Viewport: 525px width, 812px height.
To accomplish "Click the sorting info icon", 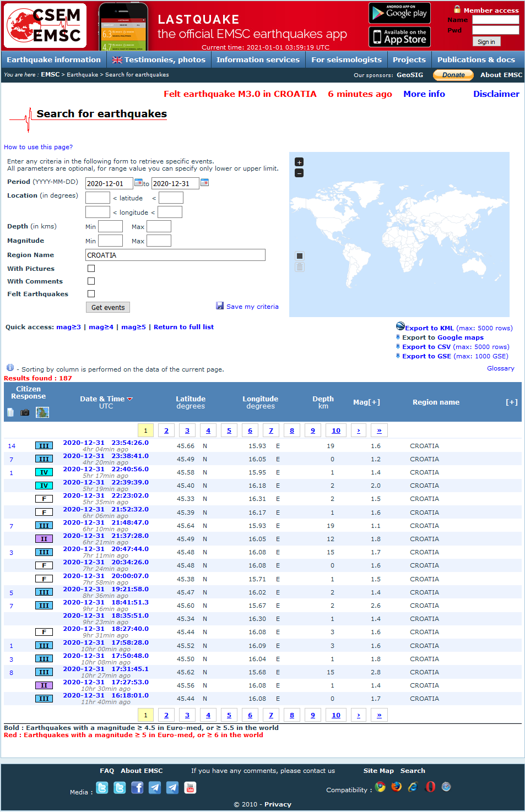I will pos(10,368).
